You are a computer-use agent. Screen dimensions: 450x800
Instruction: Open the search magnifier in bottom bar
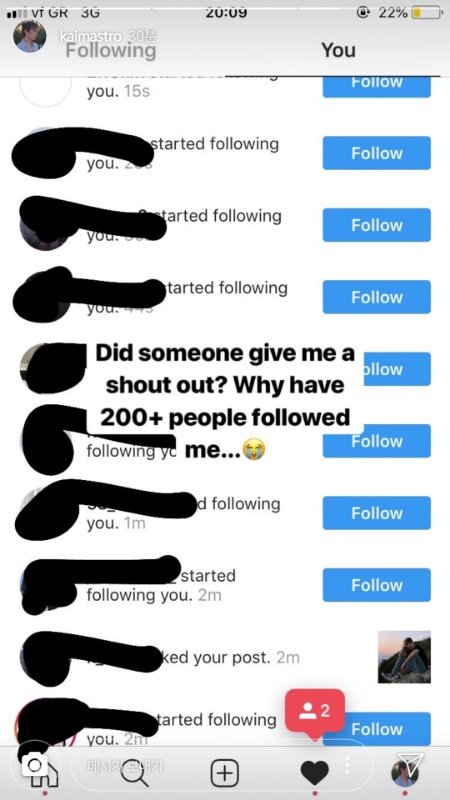(x=135, y=774)
